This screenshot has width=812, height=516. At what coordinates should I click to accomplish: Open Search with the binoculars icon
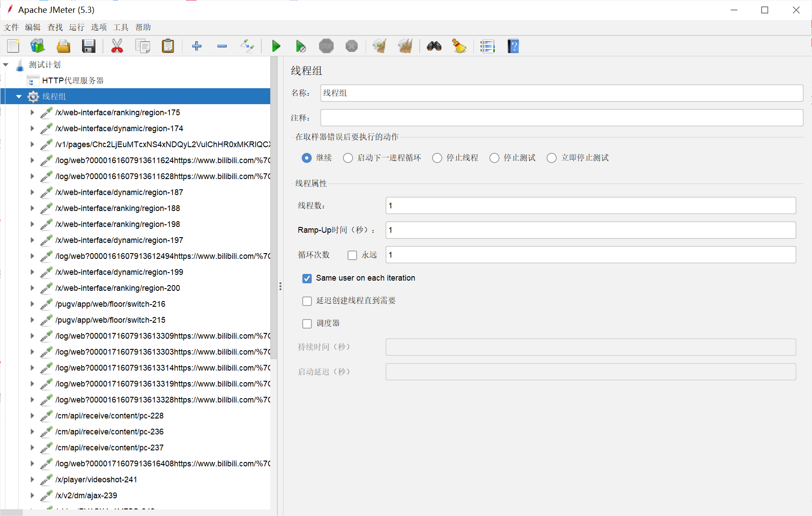(x=434, y=46)
